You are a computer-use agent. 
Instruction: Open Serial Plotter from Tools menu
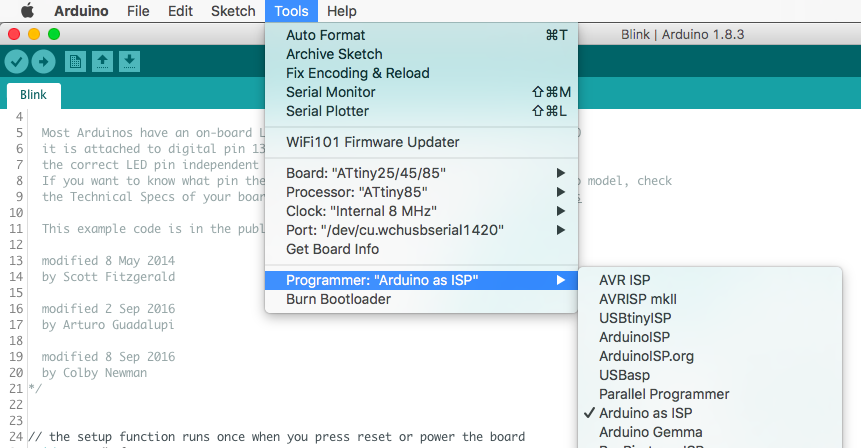click(421, 111)
